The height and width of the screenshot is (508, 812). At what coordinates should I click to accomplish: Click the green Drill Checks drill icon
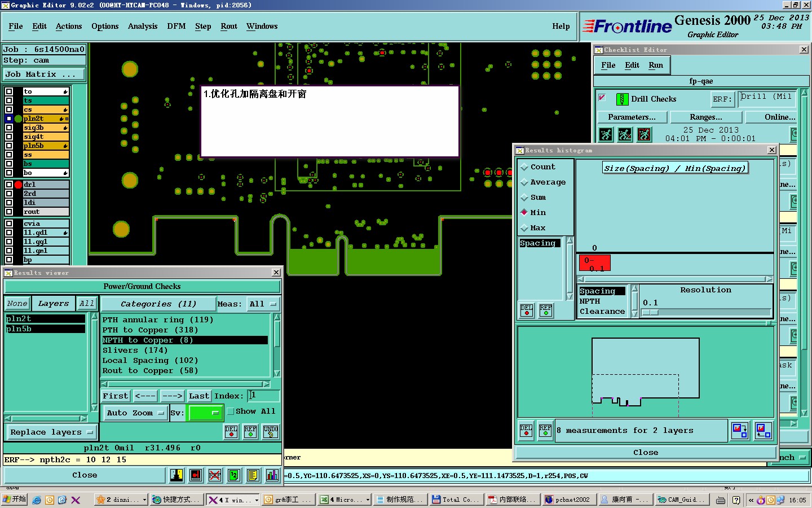622,99
